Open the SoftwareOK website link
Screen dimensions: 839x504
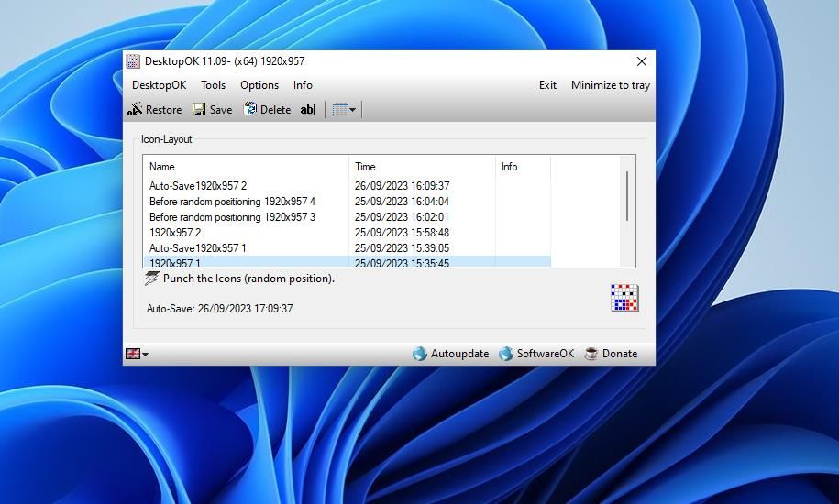pos(536,354)
